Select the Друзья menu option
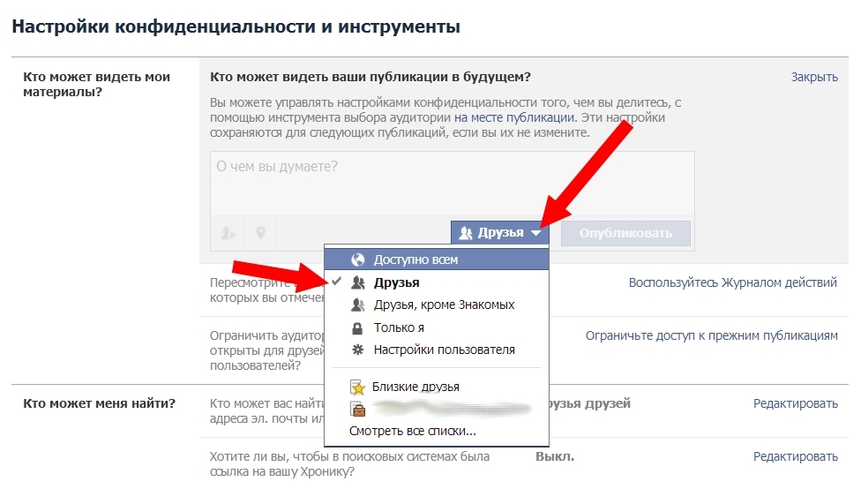The width and height of the screenshot is (868, 489). point(437,282)
